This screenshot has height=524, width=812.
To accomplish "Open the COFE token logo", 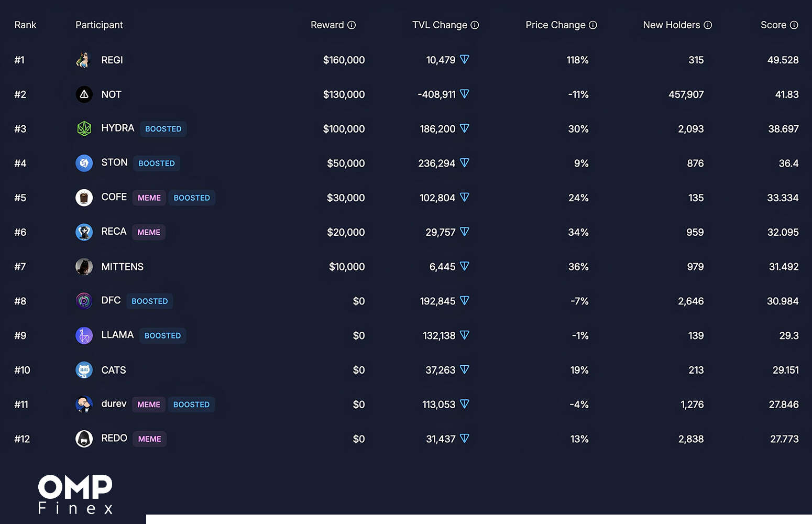I will click(x=84, y=198).
